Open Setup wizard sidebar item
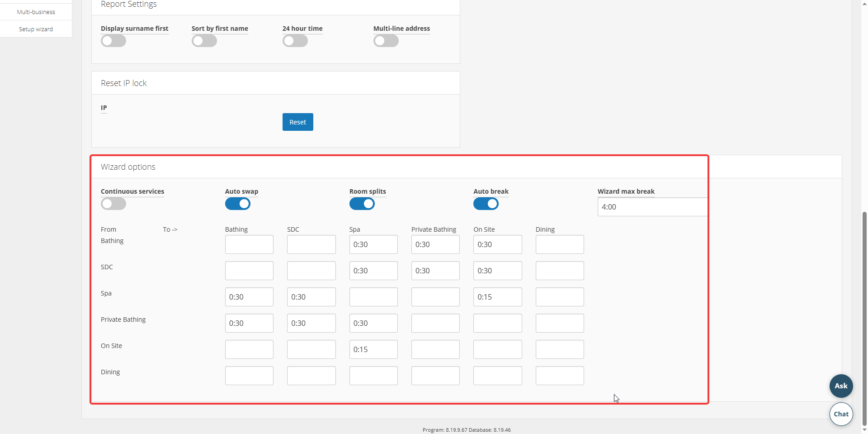Image resolution: width=868 pixels, height=434 pixels. (x=36, y=29)
